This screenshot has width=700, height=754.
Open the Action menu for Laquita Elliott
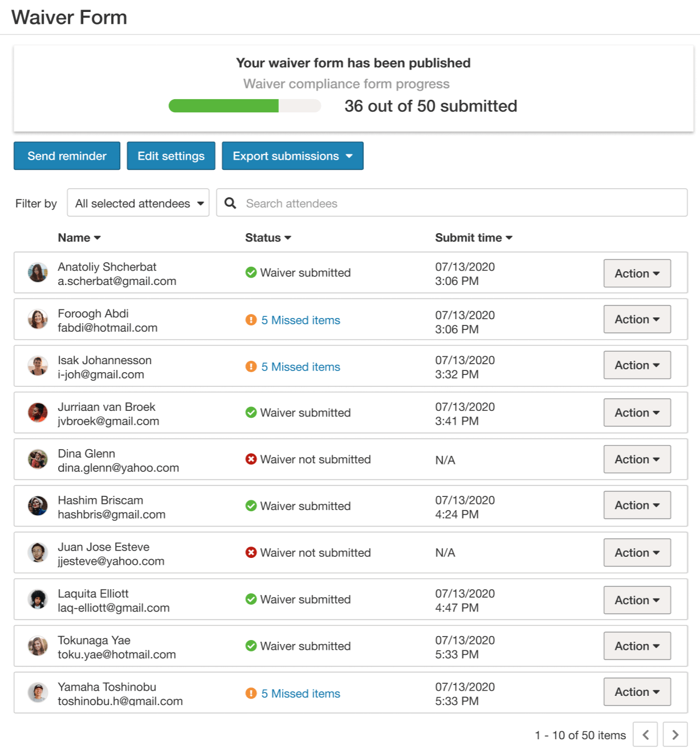[637, 600]
